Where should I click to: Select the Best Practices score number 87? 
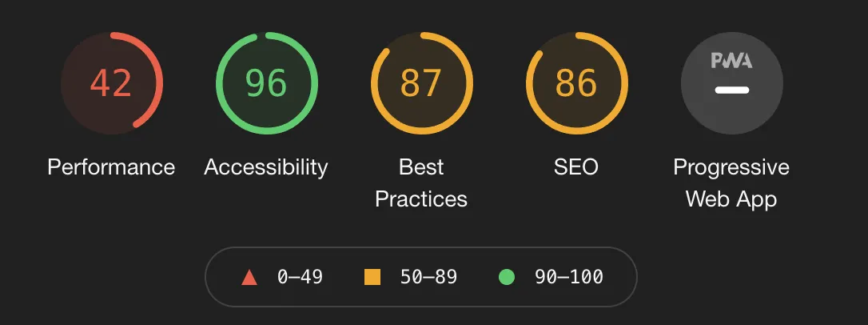[421, 83]
